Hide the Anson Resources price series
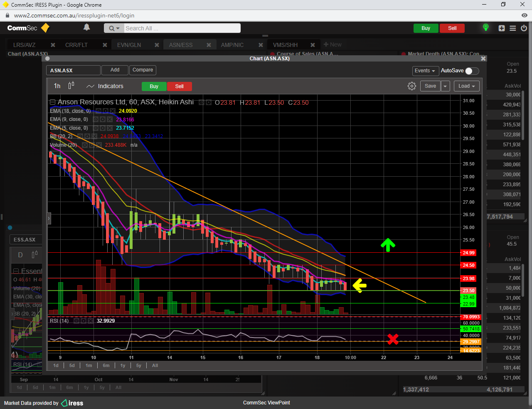 (202, 102)
